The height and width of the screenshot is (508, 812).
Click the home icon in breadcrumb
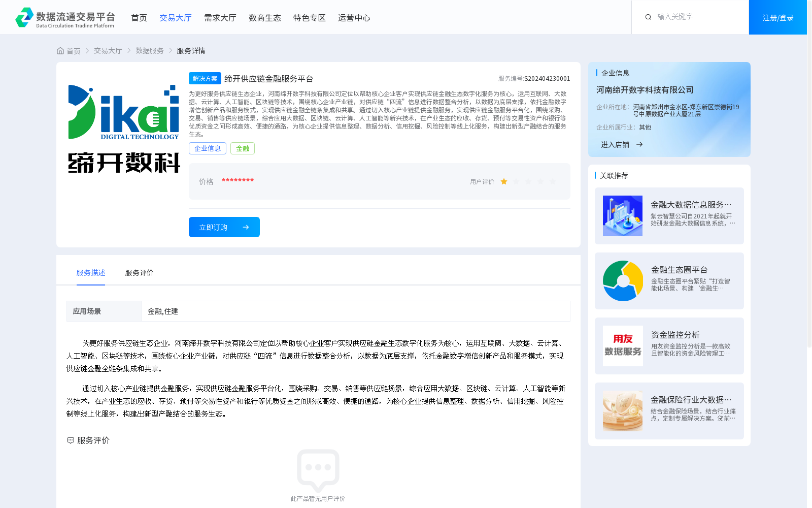(60, 51)
